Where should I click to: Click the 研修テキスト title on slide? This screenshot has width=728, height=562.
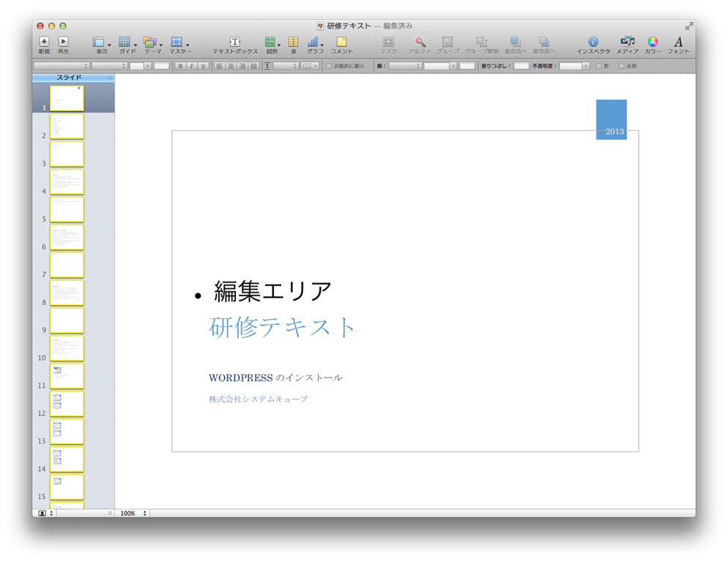[282, 326]
